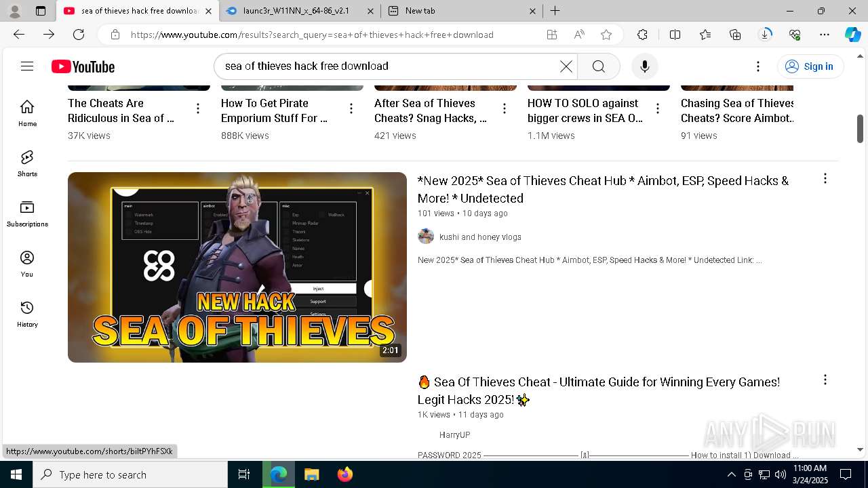Click the YouTube search input field
The image size is (868, 488).
pos(390,66)
